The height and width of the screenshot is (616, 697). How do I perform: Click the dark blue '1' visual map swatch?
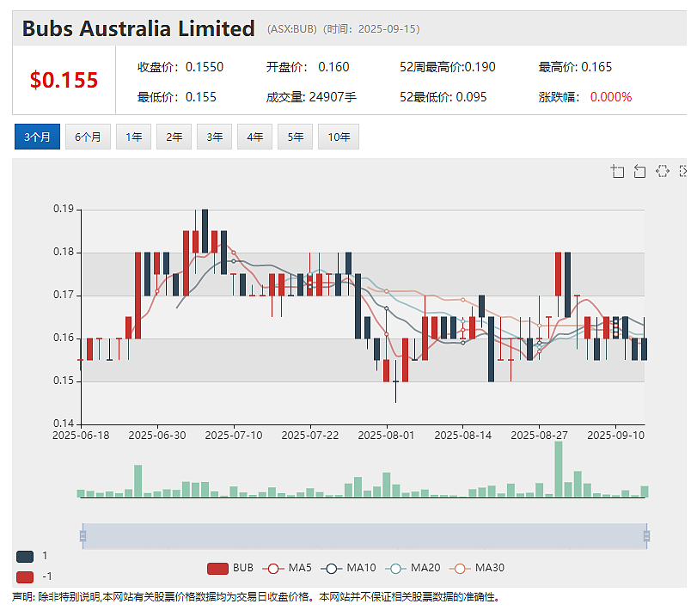click(25, 557)
